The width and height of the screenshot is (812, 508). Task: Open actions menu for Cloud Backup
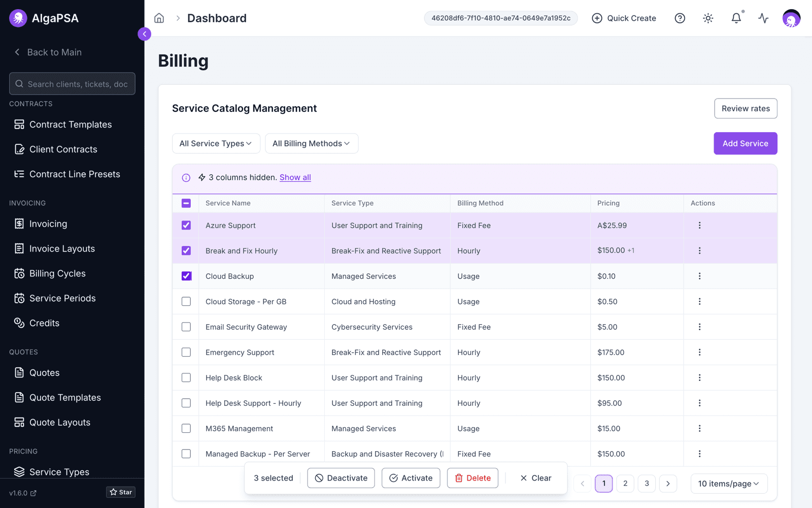click(x=699, y=276)
